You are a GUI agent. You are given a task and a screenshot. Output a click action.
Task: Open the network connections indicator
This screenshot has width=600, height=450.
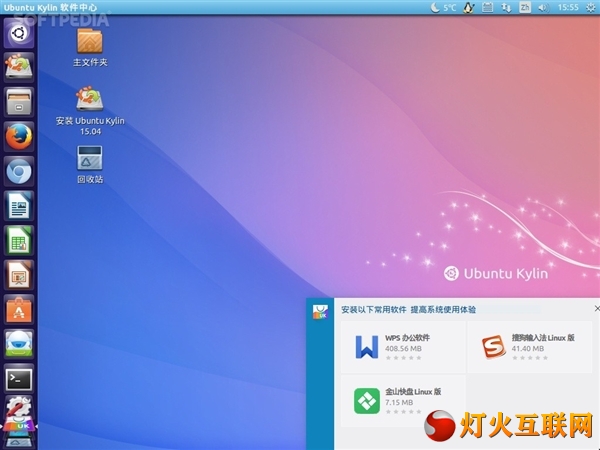506,7
